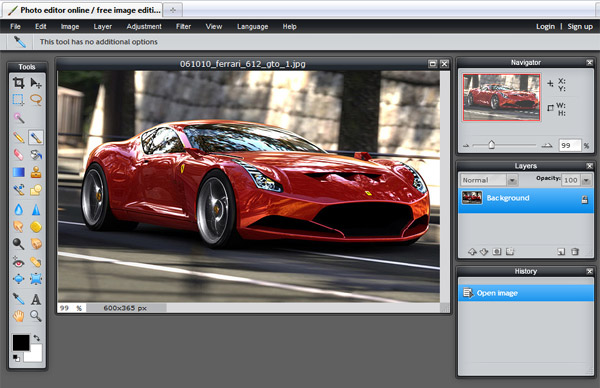Screen dimensions: 600x388
Task: Toggle the Background layer lock icon
Action: tap(584, 199)
